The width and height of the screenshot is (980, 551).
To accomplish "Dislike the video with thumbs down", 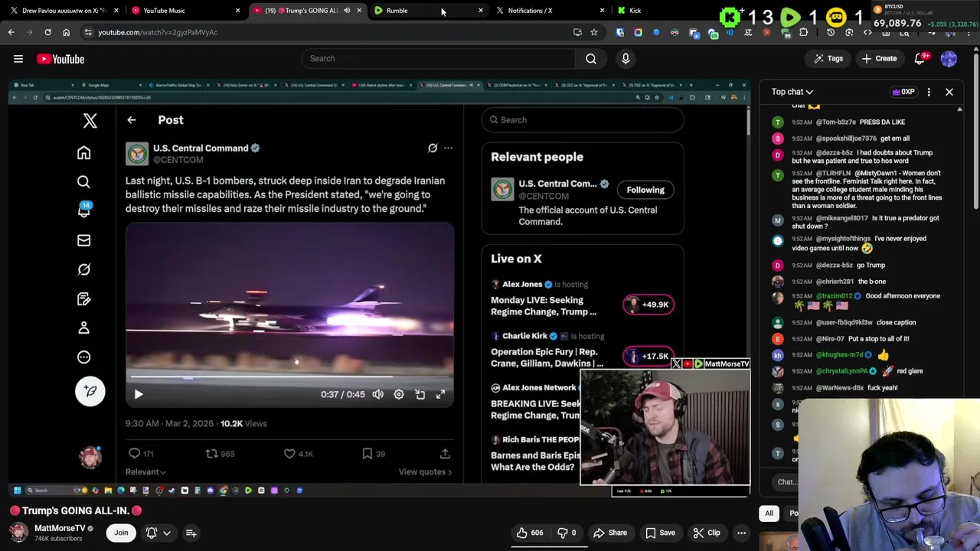I will [568, 533].
